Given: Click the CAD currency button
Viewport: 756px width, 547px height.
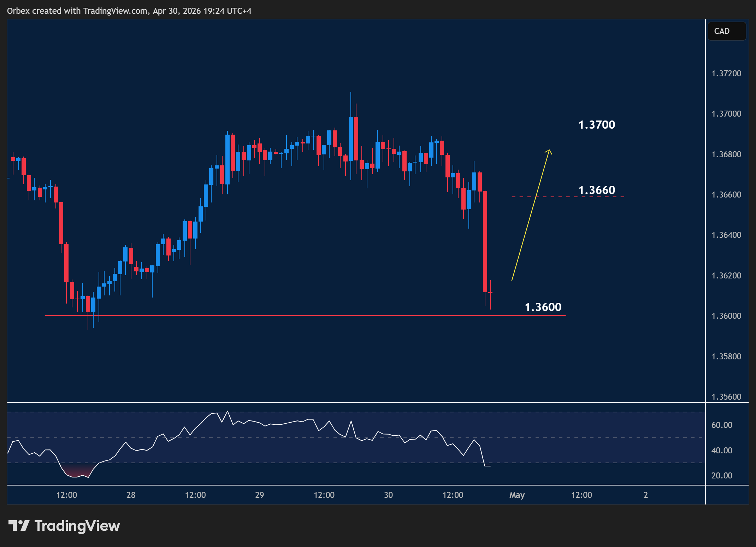Looking at the screenshot, I should [727, 31].
